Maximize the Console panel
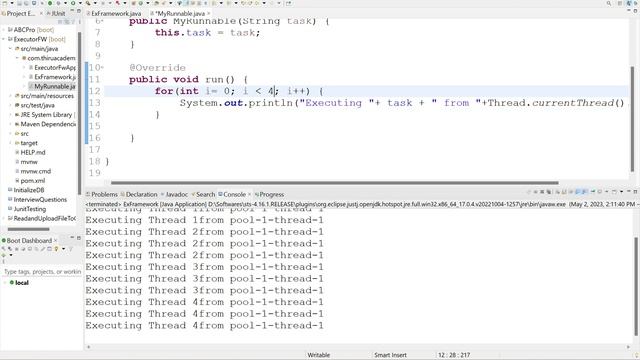This screenshot has height=360, width=640. (x=635, y=191)
